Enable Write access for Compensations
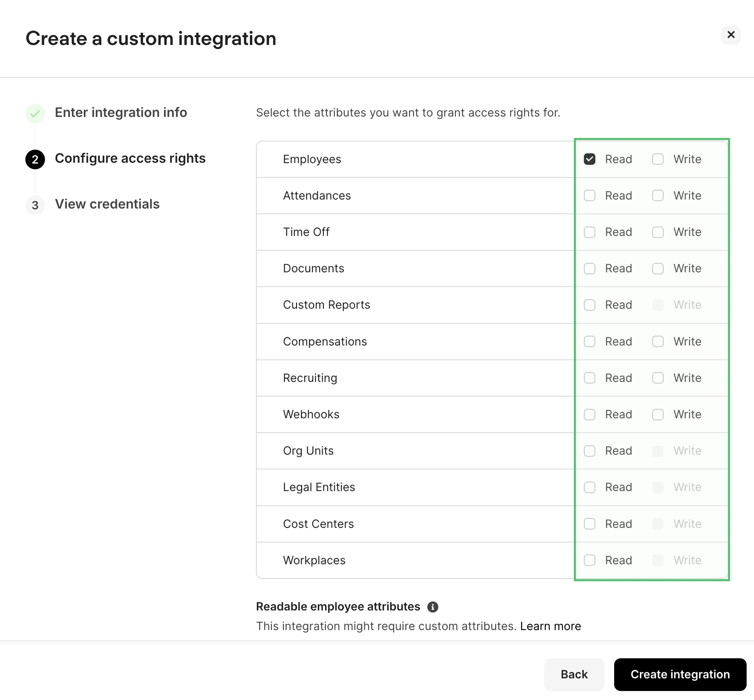754x700 pixels. (x=658, y=341)
